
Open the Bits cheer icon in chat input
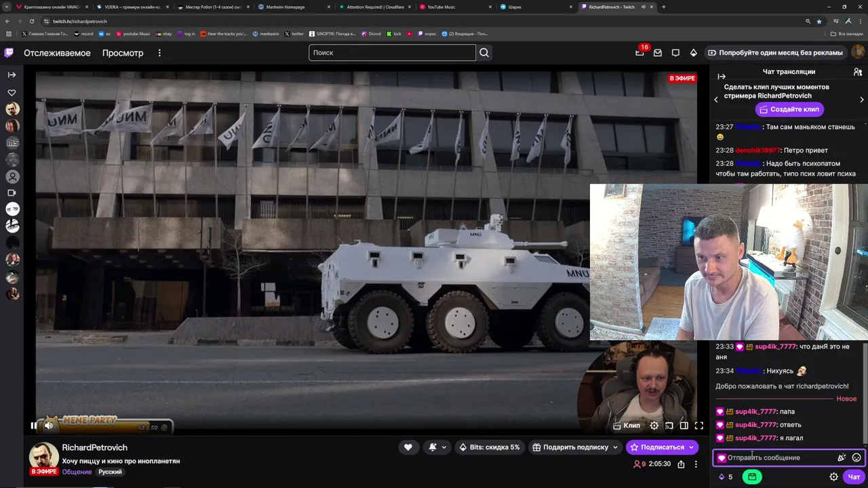(x=842, y=457)
